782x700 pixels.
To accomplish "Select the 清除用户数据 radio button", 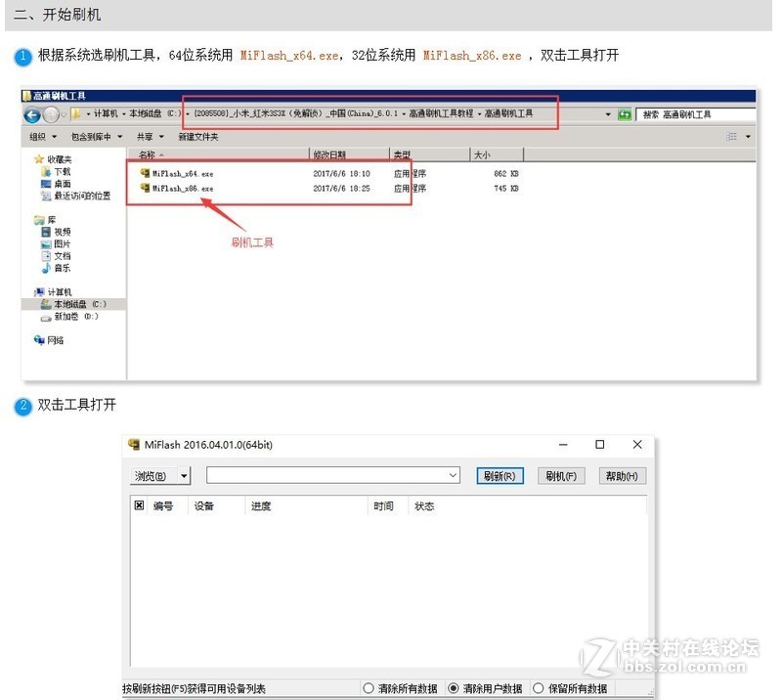I will click(455, 687).
